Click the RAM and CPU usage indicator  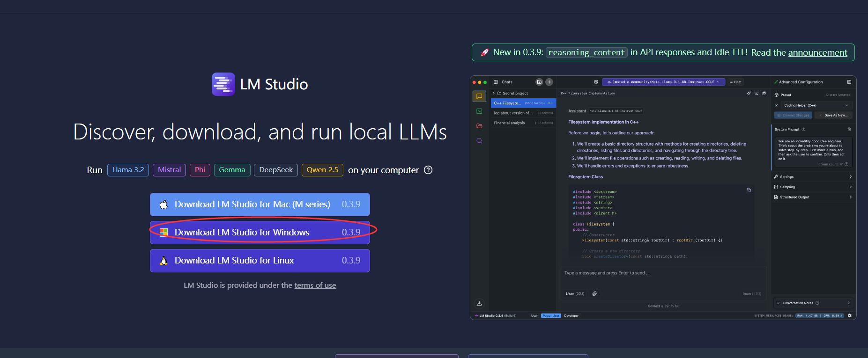(819, 316)
